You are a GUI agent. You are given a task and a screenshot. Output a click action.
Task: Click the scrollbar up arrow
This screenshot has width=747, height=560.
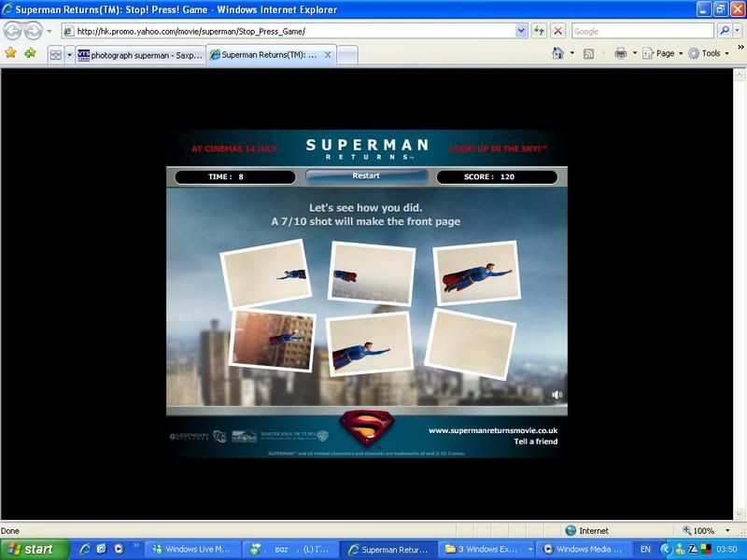(x=740, y=75)
